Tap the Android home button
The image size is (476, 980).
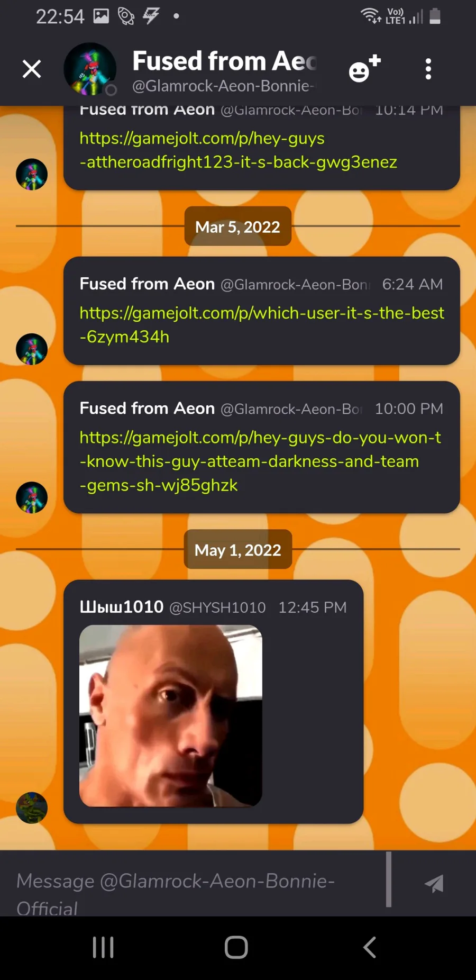236,947
